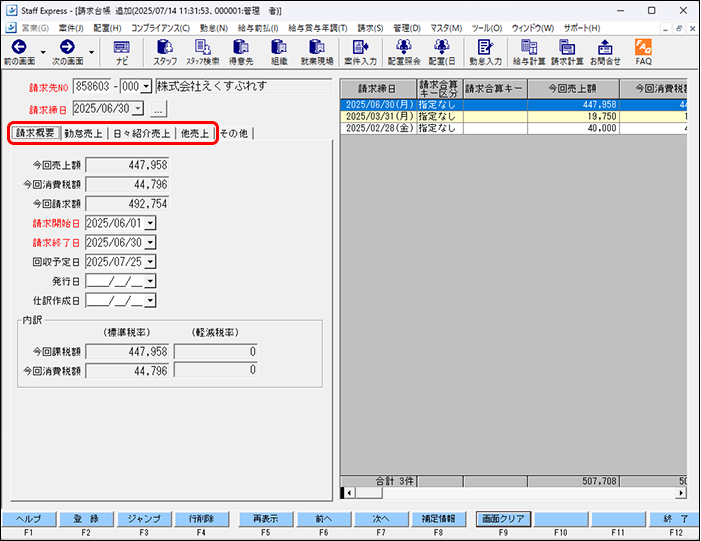Click the 前へ F6 button
This screenshot has height=541, width=701.
[324, 519]
